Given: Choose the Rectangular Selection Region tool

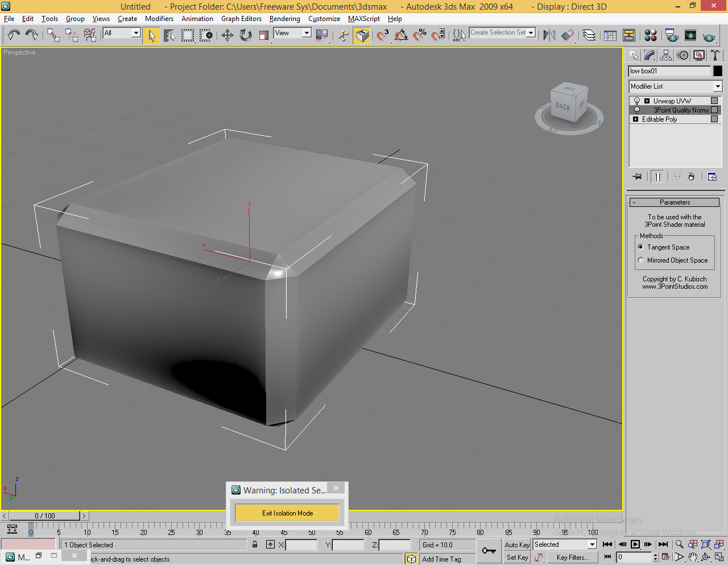Looking at the screenshot, I should 188,35.
